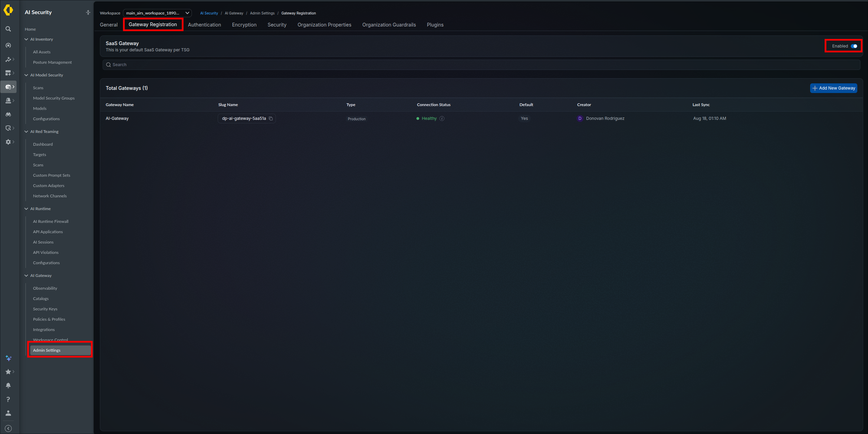The image size is (868, 434).
Task: Open the star favorites icon
Action: click(x=8, y=372)
